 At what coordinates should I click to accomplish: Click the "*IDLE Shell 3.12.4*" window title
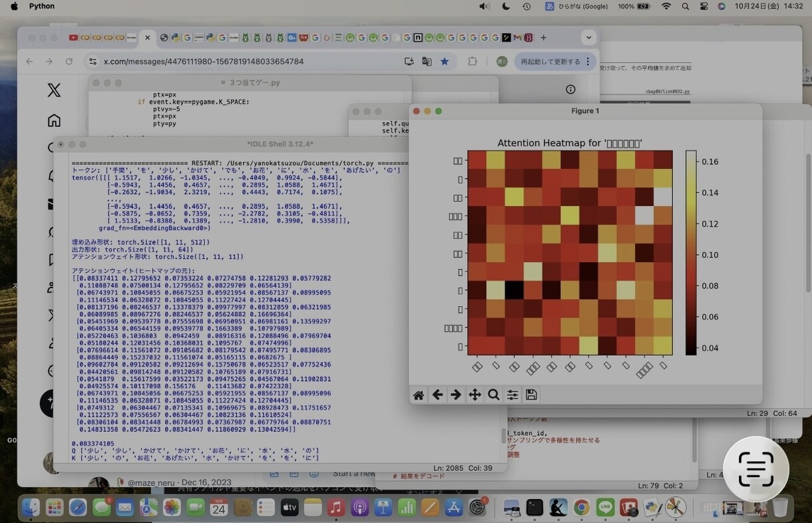tap(280, 144)
